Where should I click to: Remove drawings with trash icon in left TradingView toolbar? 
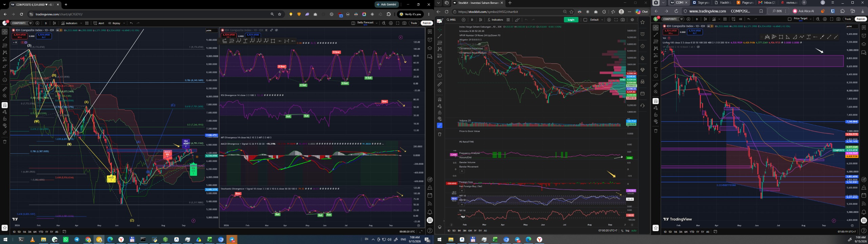click(x=5, y=142)
